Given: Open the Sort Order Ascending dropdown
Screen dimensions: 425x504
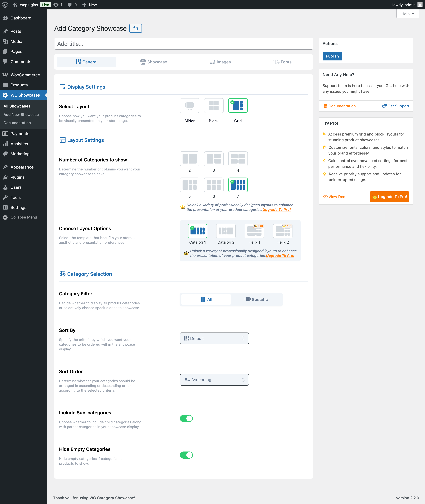Looking at the screenshot, I should pyautogui.click(x=214, y=380).
